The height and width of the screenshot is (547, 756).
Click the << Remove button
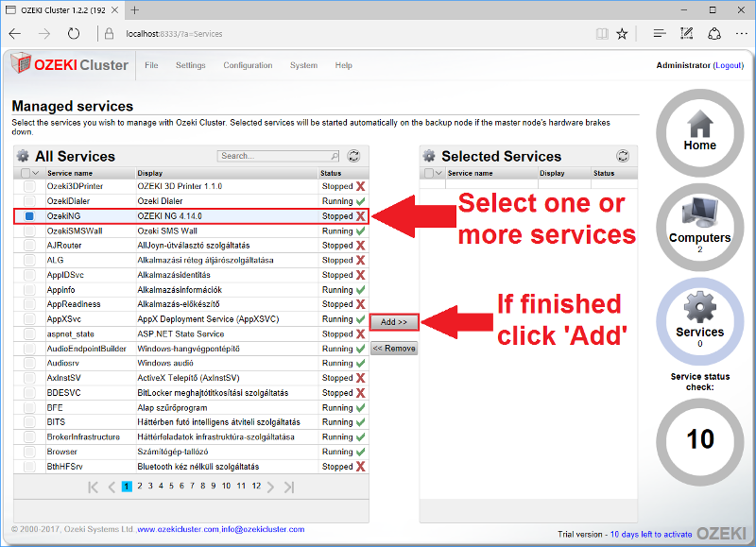[394, 348]
